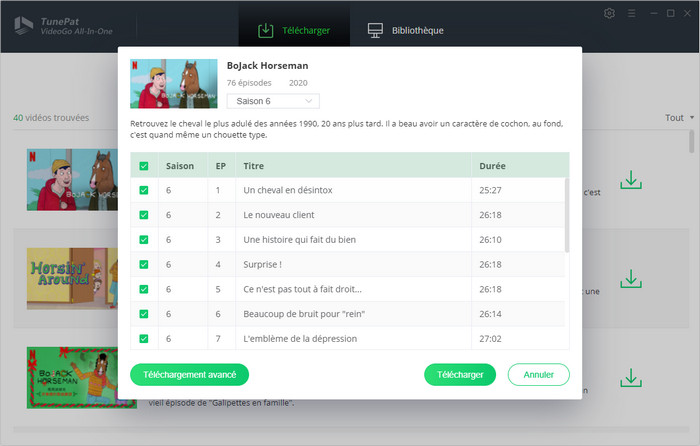Click the year 2020 label

pyautogui.click(x=298, y=83)
